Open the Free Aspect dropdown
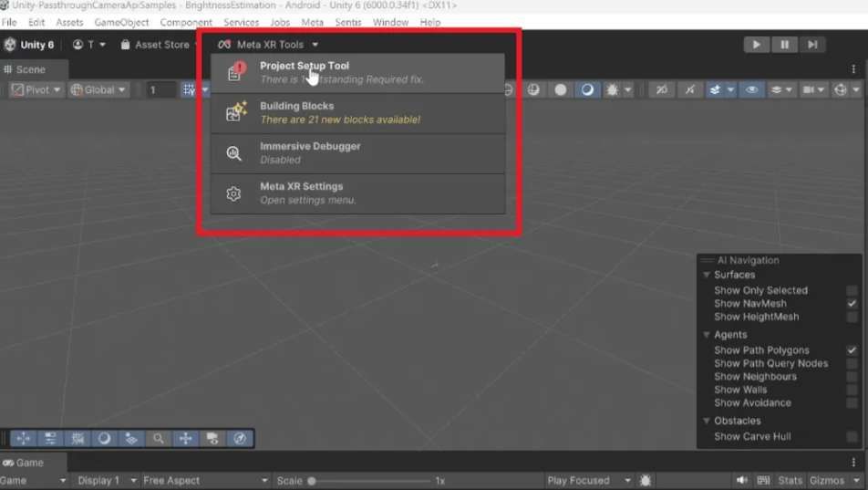The height and width of the screenshot is (490, 868). 205,480
